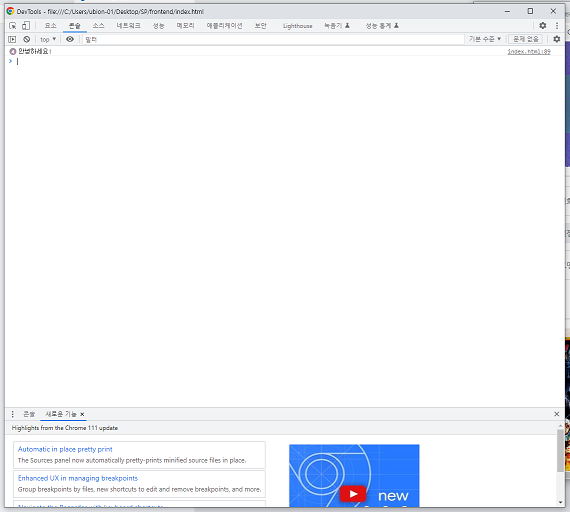Click the purple repeat-count badge beside 안녕하세요
The height and width of the screenshot is (512, 570).
(x=13, y=52)
